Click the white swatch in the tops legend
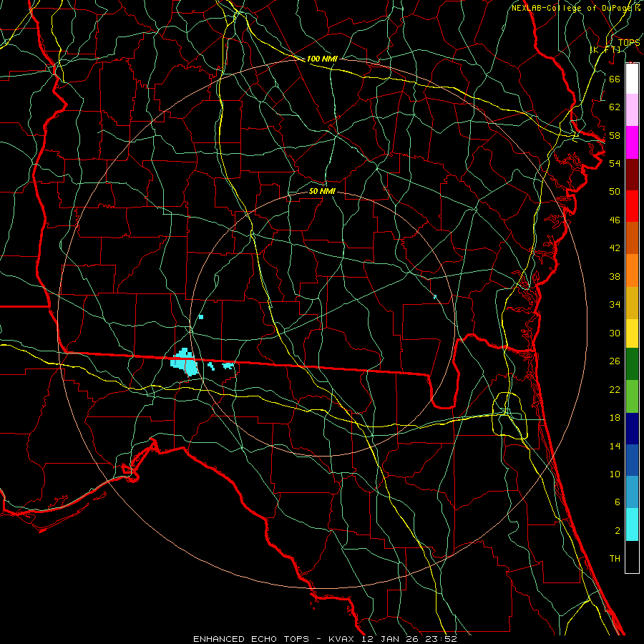This screenshot has height=644, width=644. (x=632, y=79)
